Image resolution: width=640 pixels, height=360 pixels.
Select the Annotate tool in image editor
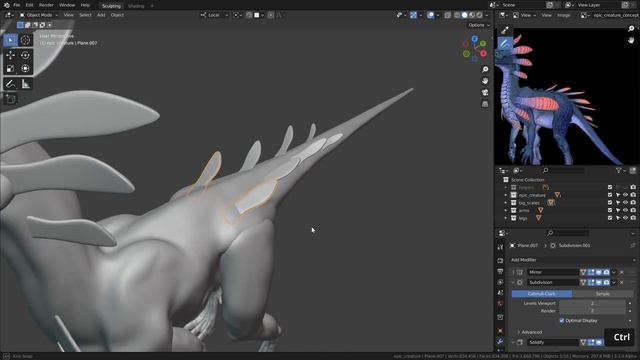[505, 43]
